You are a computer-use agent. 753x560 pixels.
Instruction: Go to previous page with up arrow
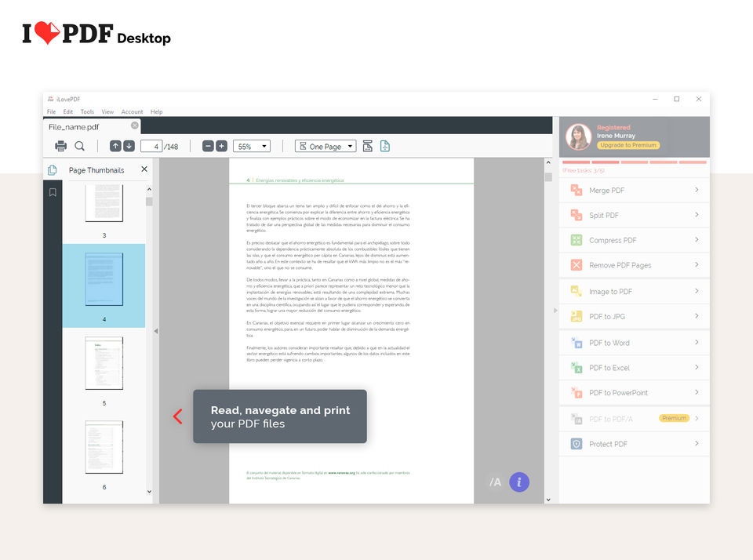(115, 146)
